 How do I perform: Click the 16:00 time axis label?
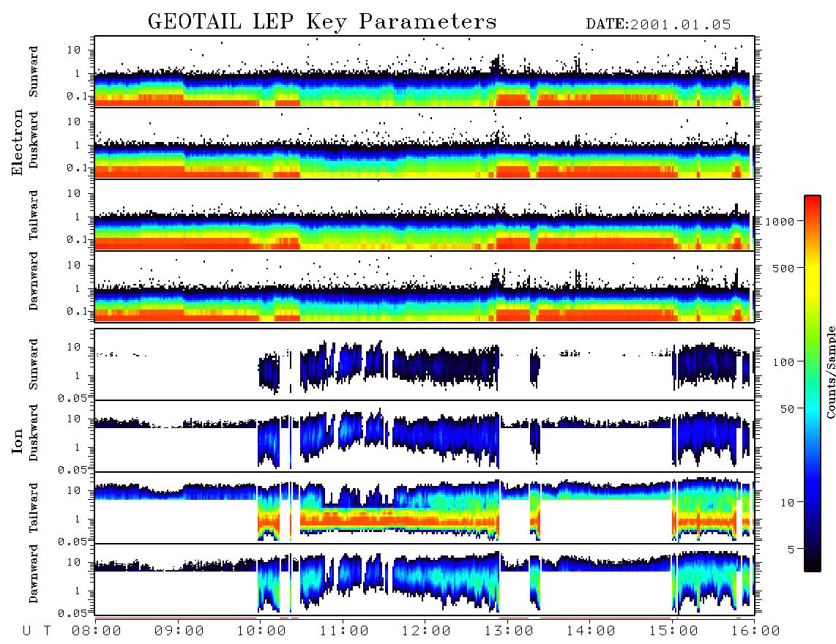(755, 632)
